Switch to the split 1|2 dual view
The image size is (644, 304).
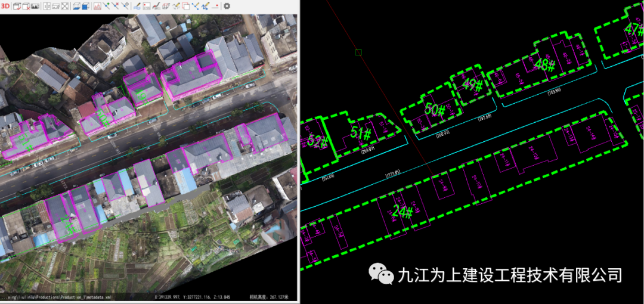click(46, 6)
